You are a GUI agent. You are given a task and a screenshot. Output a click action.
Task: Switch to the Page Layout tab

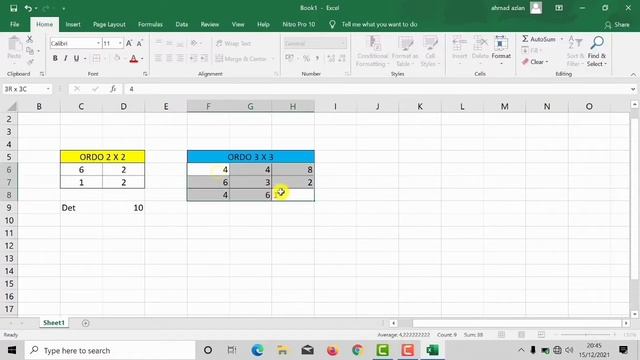point(109,24)
